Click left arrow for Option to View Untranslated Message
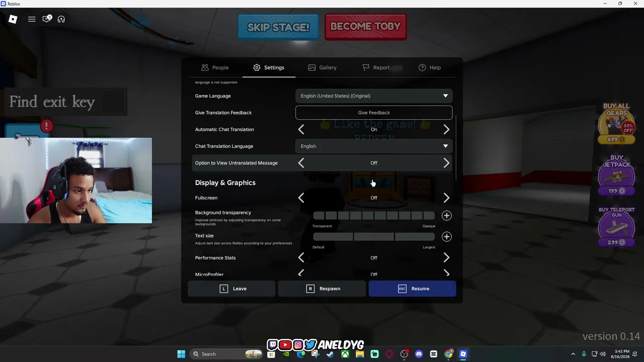 pyautogui.click(x=301, y=163)
